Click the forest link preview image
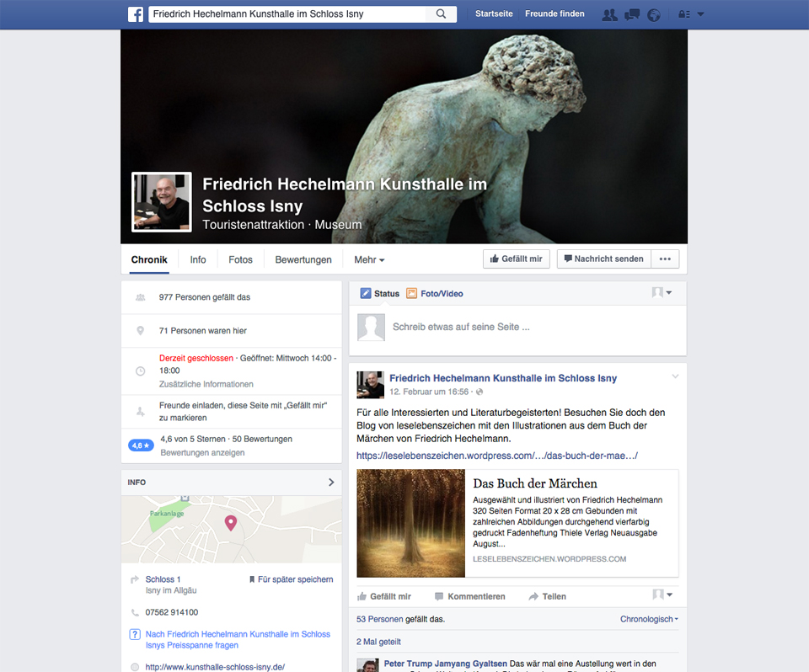The height and width of the screenshot is (672, 809). tap(410, 523)
